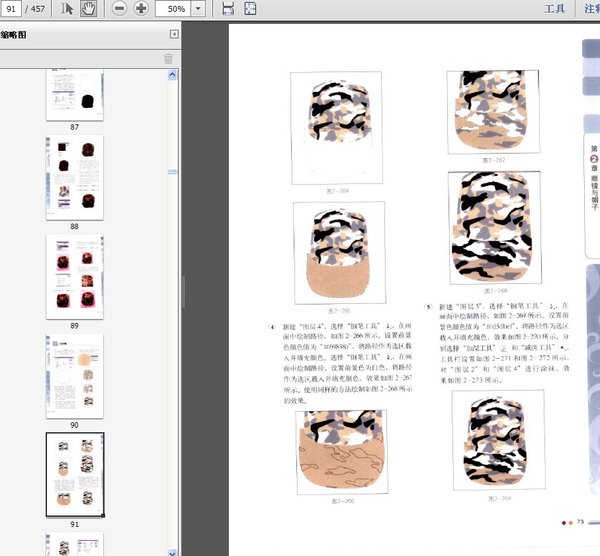
Task: Click the fit-width scrolling mode icon
Action: click(228, 9)
